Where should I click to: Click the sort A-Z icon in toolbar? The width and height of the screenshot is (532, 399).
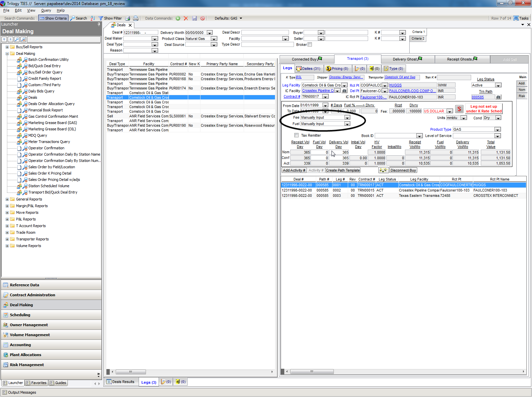pos(93,18)
